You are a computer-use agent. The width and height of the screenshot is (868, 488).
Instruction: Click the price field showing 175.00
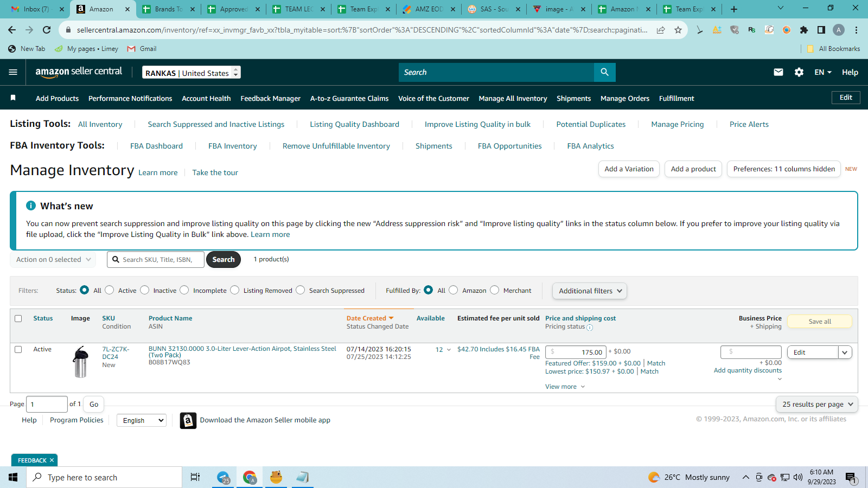576,352
